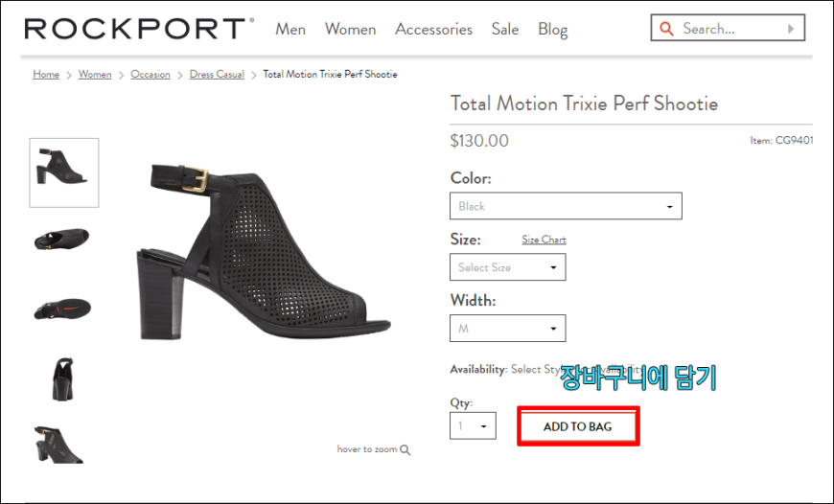Open the Color dropdown showing Black

click(566, 206)
